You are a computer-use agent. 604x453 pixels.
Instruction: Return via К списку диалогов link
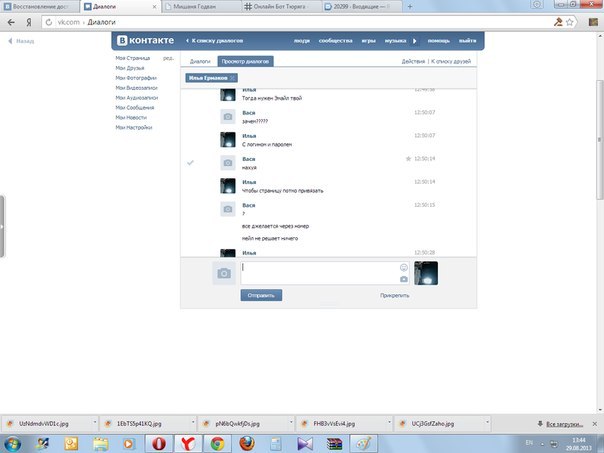coord(214,41)
